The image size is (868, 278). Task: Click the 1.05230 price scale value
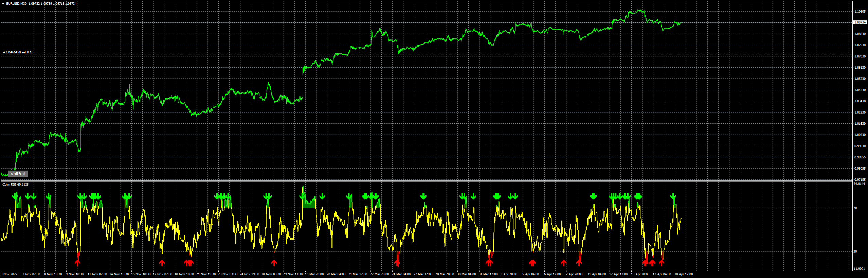(860, 79)
